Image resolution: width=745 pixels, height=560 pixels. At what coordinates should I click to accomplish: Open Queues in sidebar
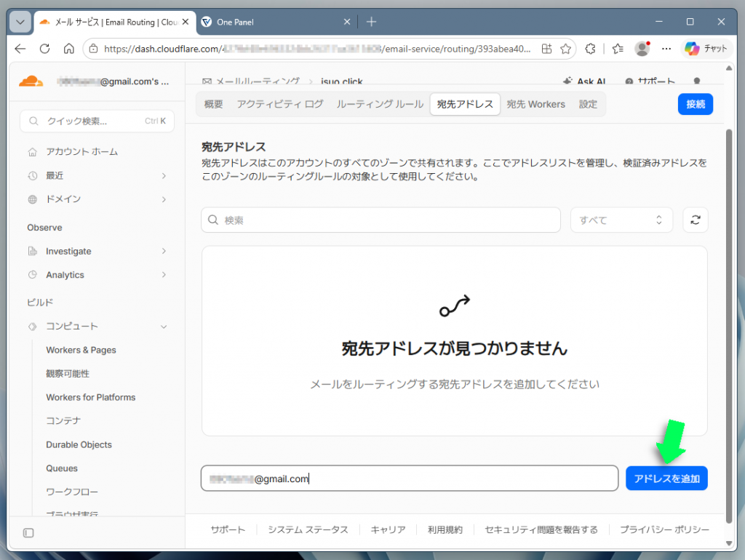[x=62, y=468]
